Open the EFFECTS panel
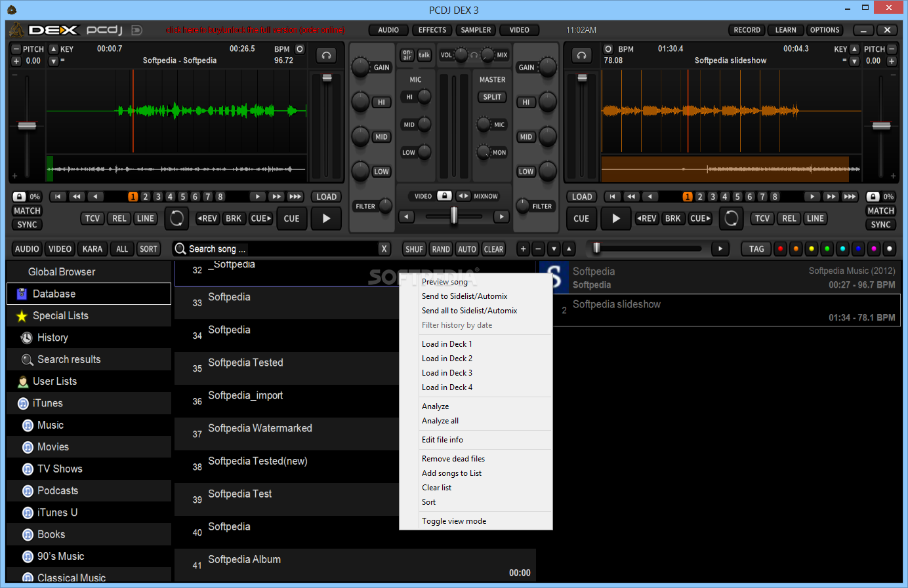This screenshot has width=908, height=588. 432,30
